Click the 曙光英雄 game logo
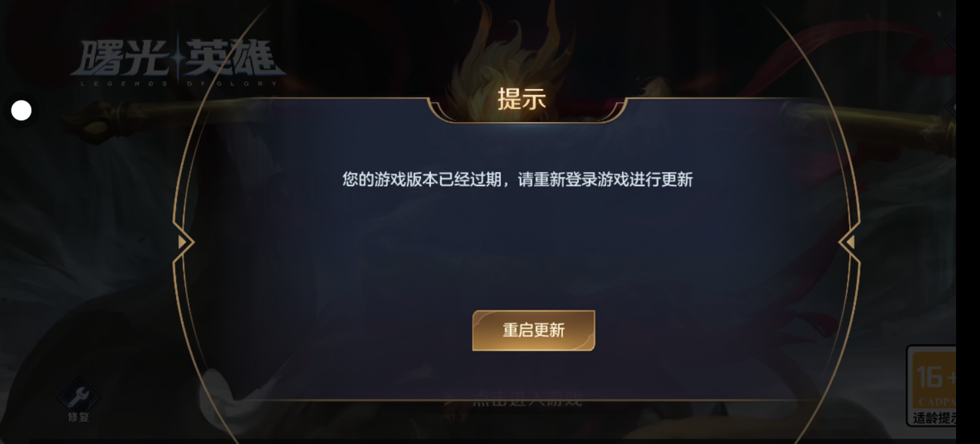The height and width of the screenshot is (444, 980). tap(178, 58)
